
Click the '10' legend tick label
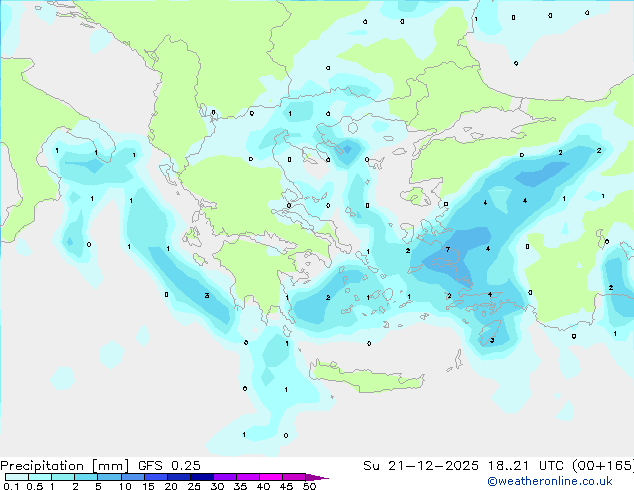coord(125,486)
